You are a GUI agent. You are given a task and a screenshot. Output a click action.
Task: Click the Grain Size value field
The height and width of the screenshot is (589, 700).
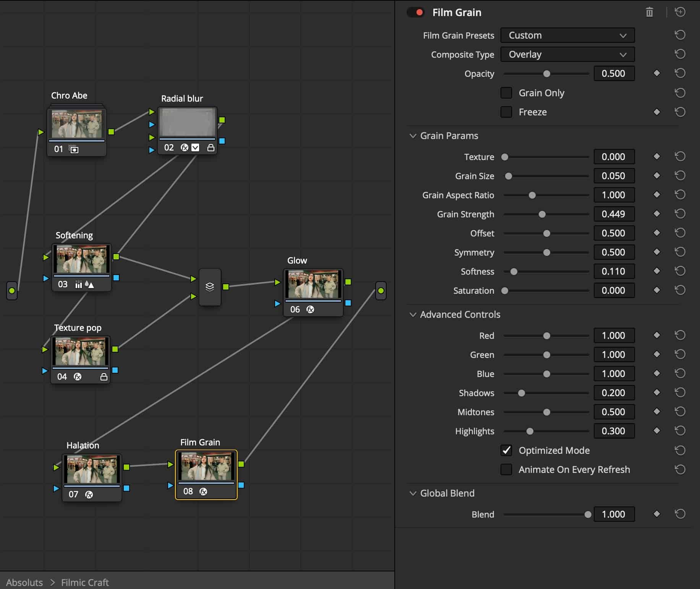(614, 176)
